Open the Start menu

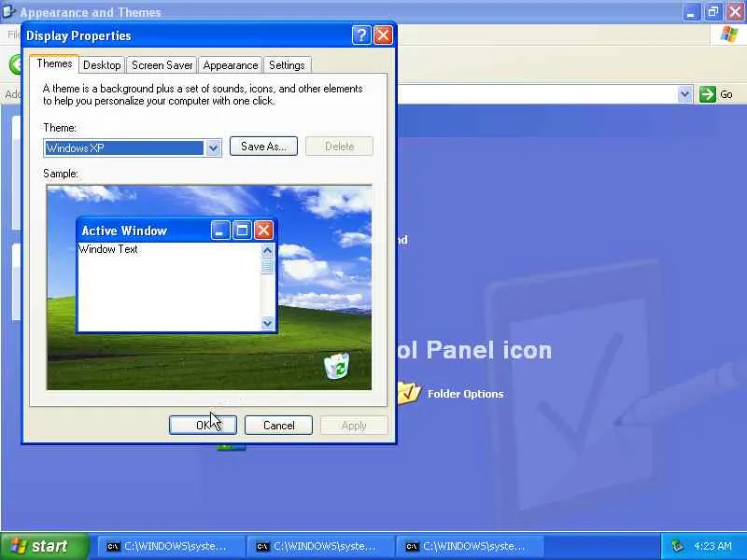44,546
